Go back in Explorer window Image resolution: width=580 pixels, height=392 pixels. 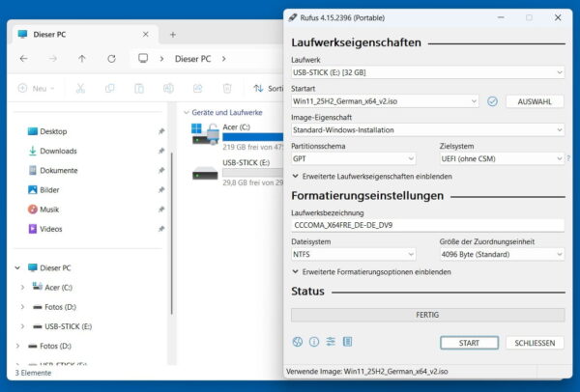pos(24,59)
